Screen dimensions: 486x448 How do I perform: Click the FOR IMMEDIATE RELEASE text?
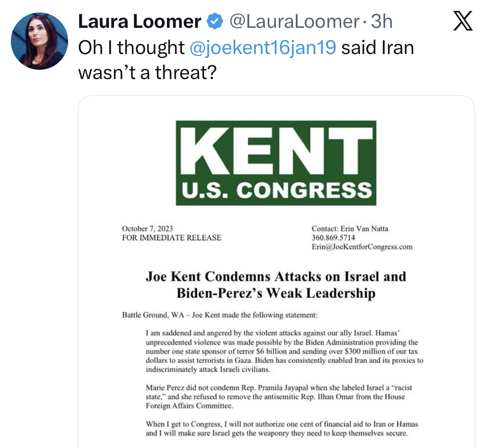[172, 238]
